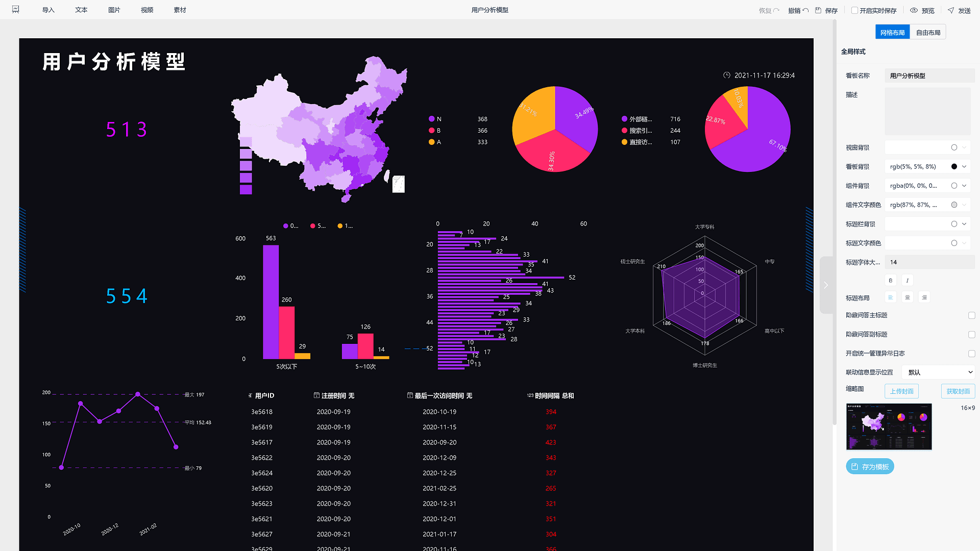The width and height of the screenshot is (980, 551).
Task: Click the dashboard home icon at top-left
Action: click(16, 10)
